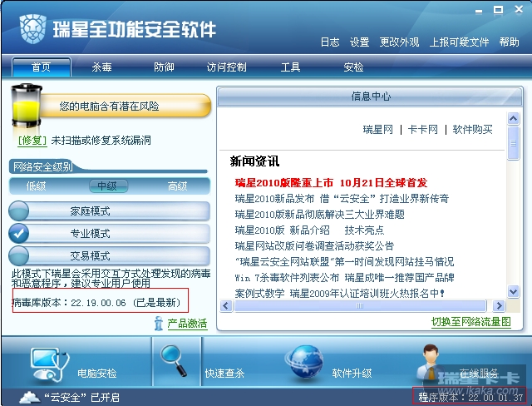Set network security level to 高级
Image resolution: width=532 pixels, height=406 pixels.
(177, 186)
